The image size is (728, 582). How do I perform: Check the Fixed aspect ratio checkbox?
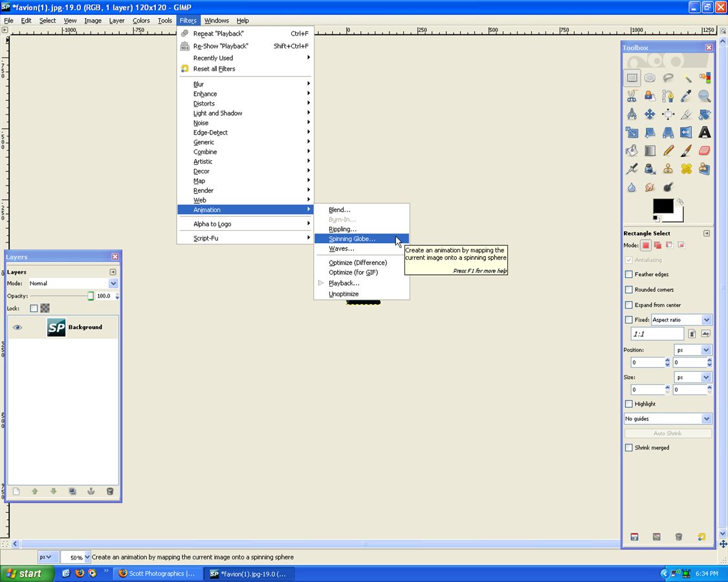pyautogui.click(x=628, y=319)
